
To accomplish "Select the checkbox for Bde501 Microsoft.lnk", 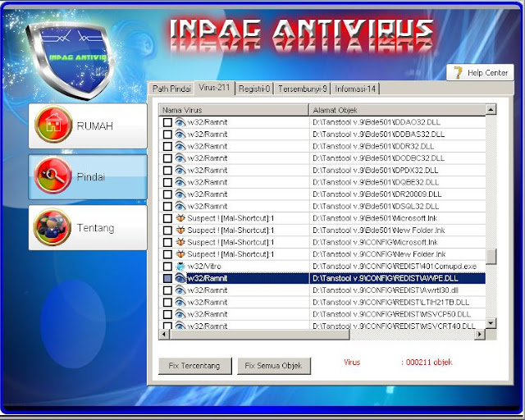I will (167, 218).
